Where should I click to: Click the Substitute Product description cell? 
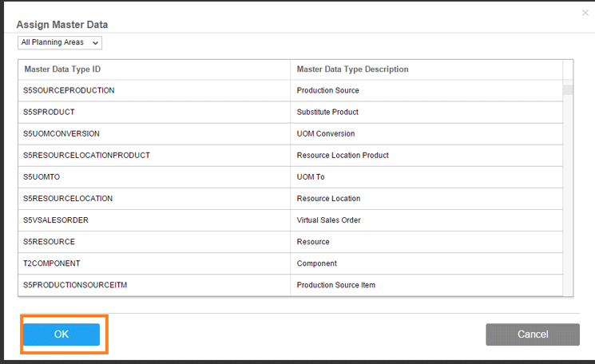coord(327,112)
